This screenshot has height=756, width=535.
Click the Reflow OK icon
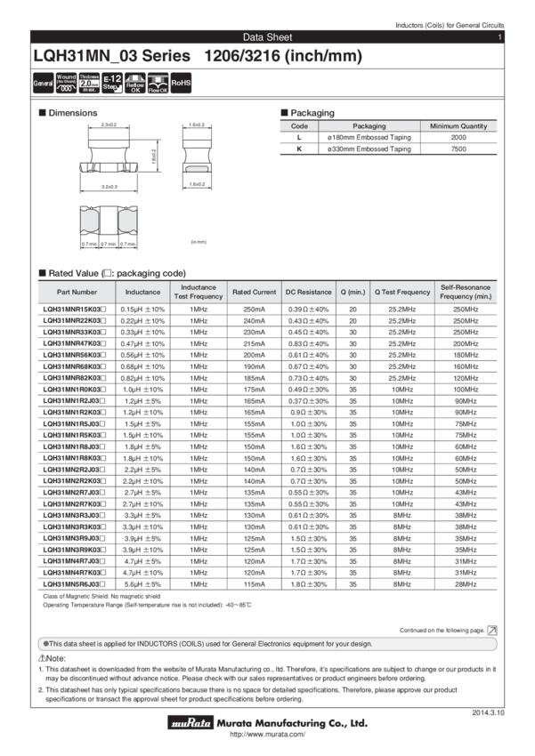coord(134,83)
